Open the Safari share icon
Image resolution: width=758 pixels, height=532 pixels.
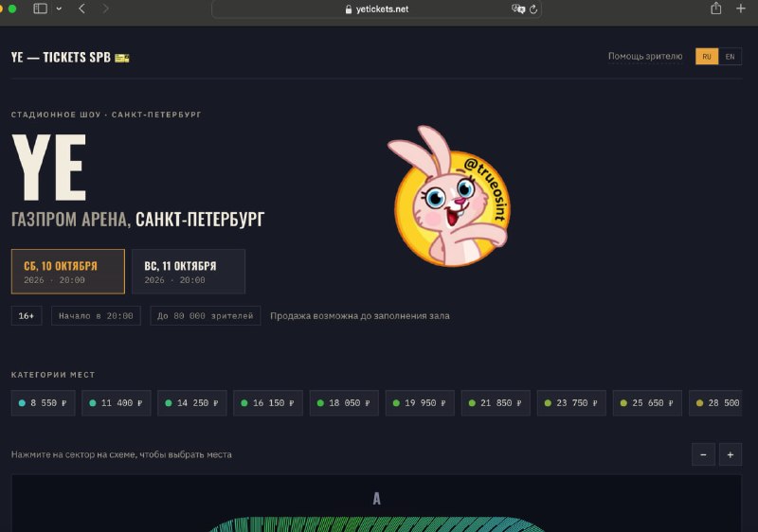(x=716, y=9)
